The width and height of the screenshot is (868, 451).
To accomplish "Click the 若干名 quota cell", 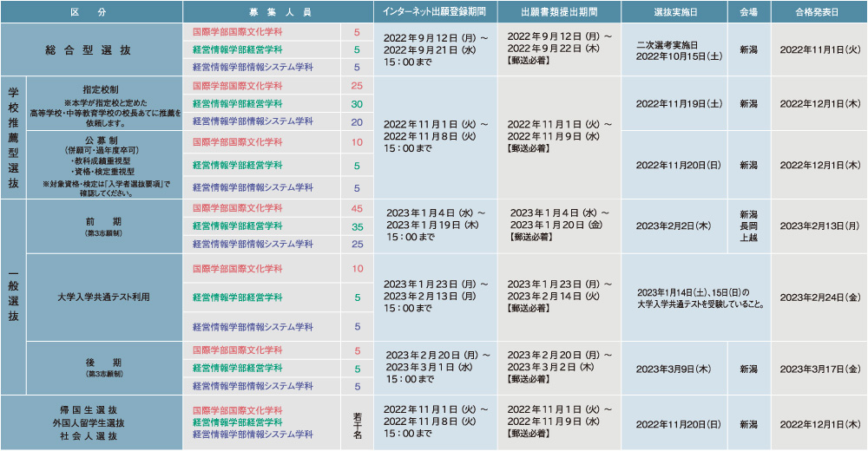I will [x=357, y=422].
